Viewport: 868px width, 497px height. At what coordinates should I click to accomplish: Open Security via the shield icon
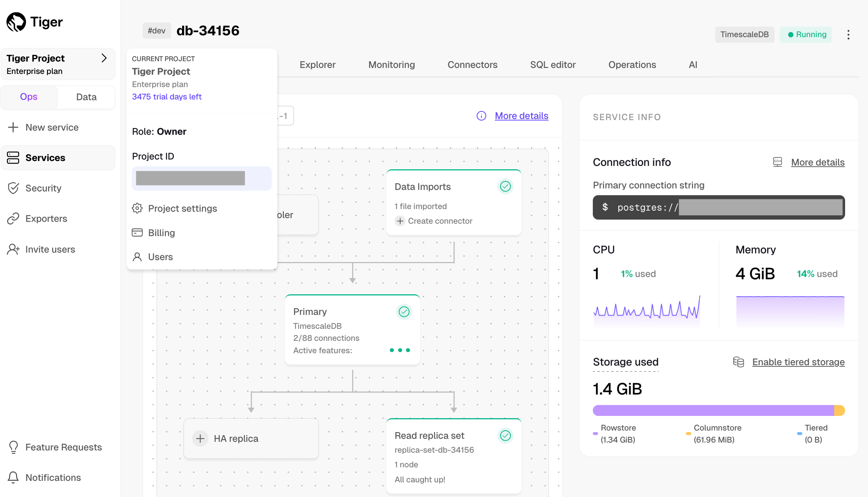(13, 188)
